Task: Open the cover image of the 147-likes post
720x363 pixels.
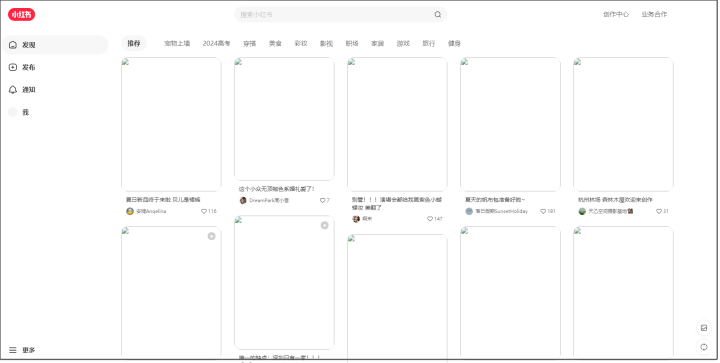Action: point(397,124)
